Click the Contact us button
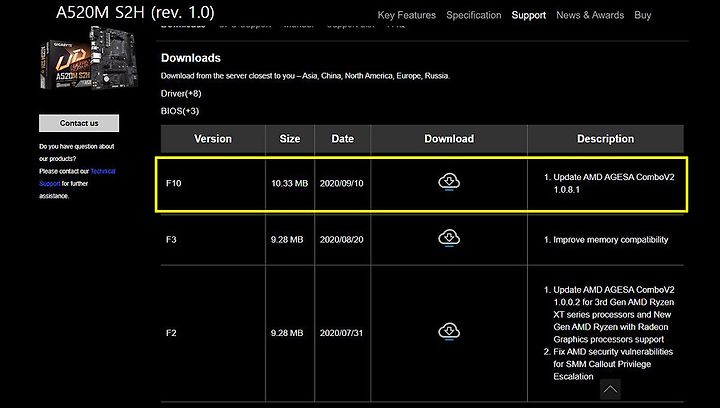The width and height of the screenshot is (720, 408). coord(79,123)
